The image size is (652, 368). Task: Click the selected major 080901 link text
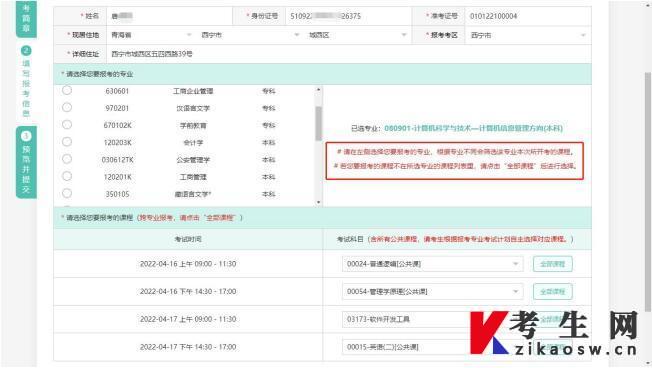473,128
